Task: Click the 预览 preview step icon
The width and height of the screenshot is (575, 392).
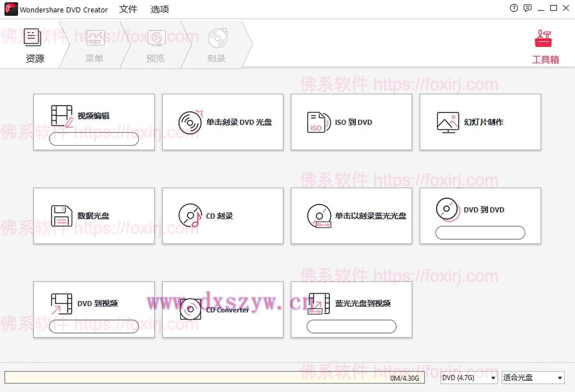Action: point(156,38)
